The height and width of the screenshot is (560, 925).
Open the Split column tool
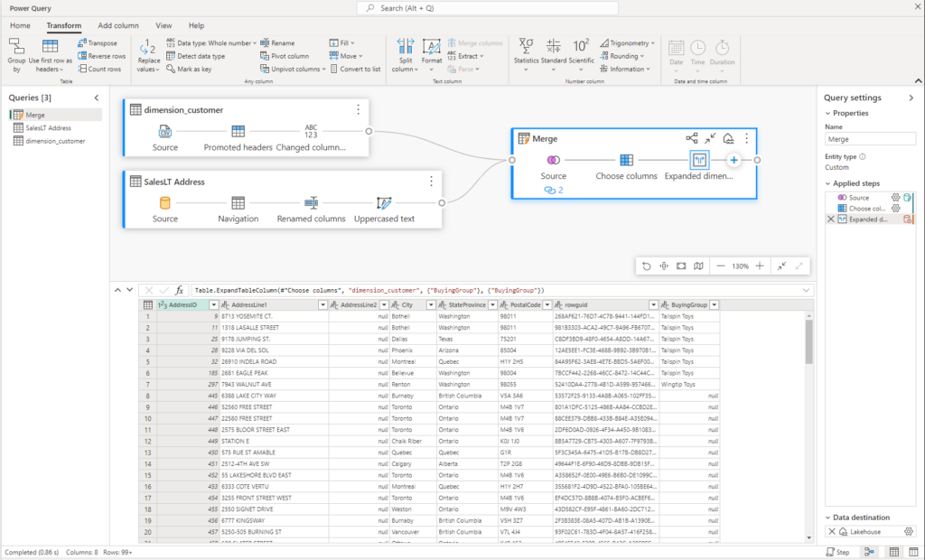coord(406,56)
